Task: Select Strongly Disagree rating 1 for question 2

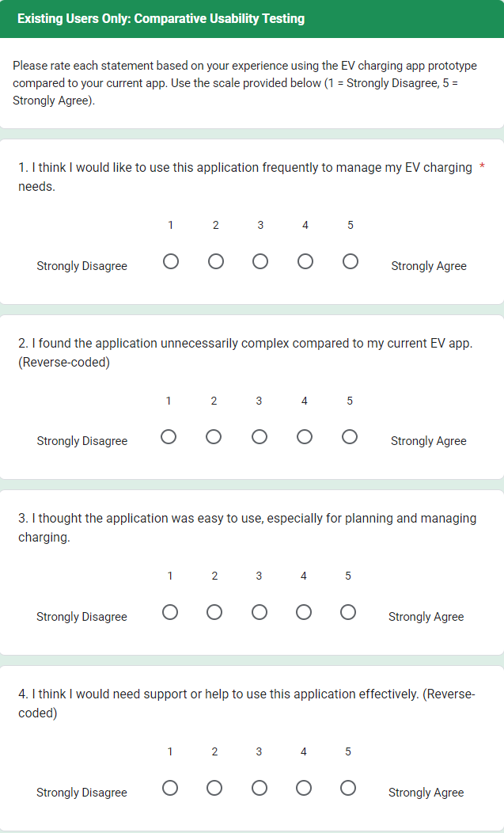Action: click(169, 436)
